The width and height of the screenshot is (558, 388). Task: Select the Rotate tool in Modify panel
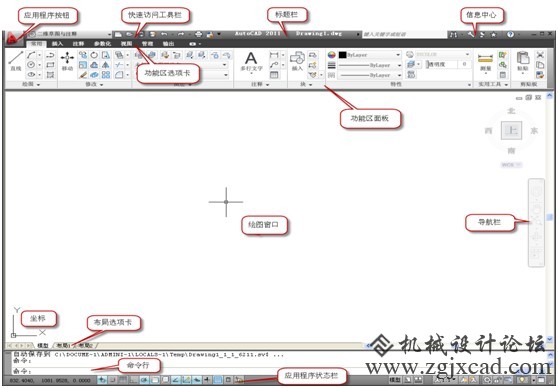pyautogui.click(x=94, y=55)
